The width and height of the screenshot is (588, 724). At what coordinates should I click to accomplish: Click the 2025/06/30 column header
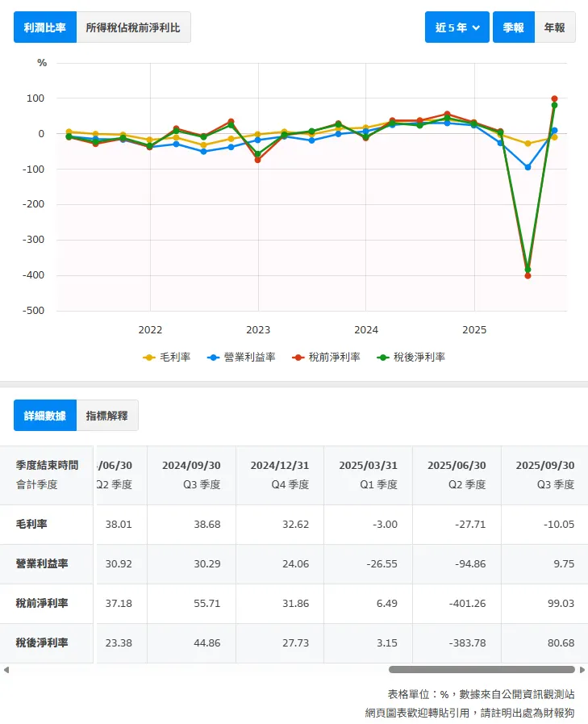pos(457,475)
